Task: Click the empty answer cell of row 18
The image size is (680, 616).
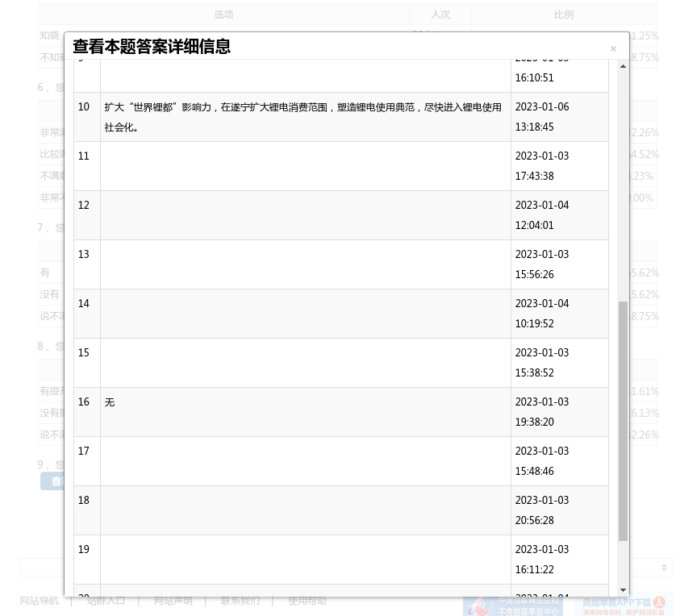Action: (305, 510)
